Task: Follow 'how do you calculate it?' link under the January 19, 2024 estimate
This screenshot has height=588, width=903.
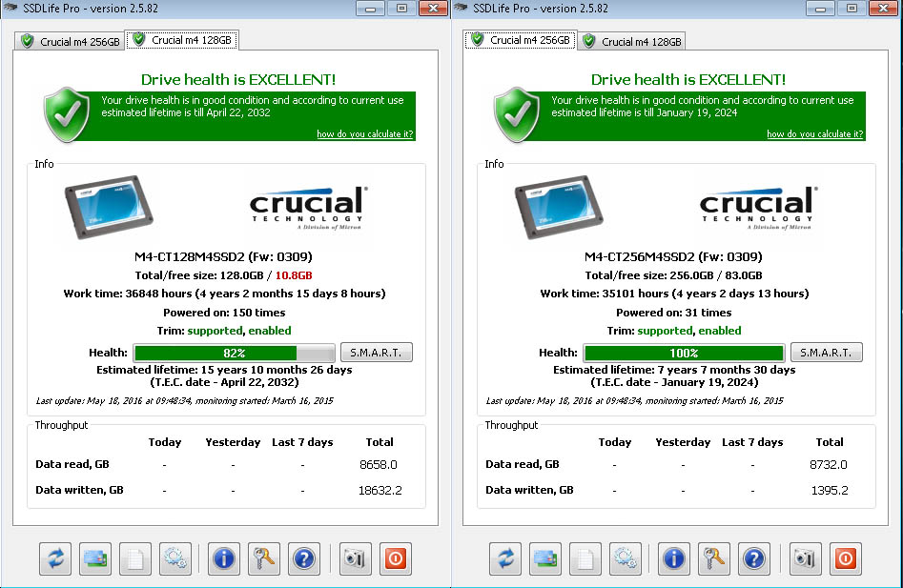Action: coord(815,134)
